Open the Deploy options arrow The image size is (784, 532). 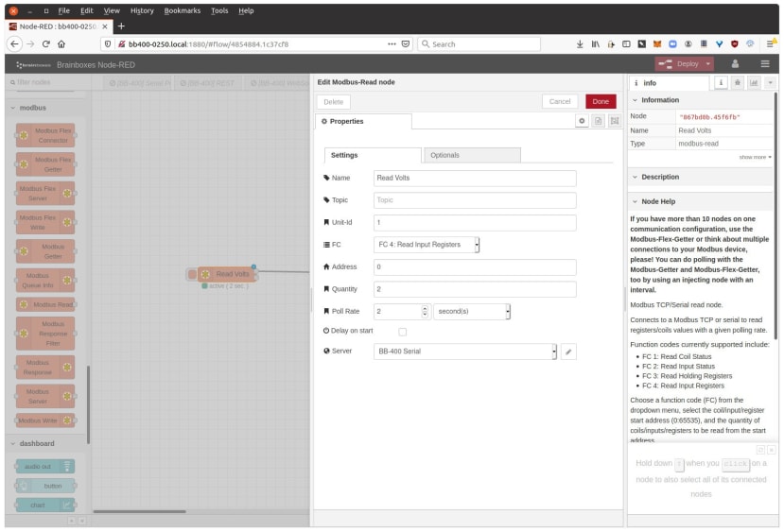708,64
